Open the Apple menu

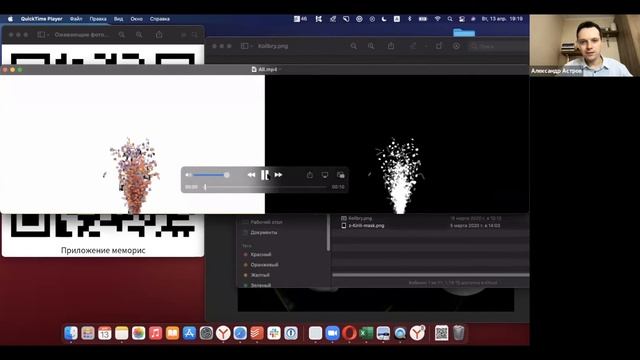click(10, 19)
